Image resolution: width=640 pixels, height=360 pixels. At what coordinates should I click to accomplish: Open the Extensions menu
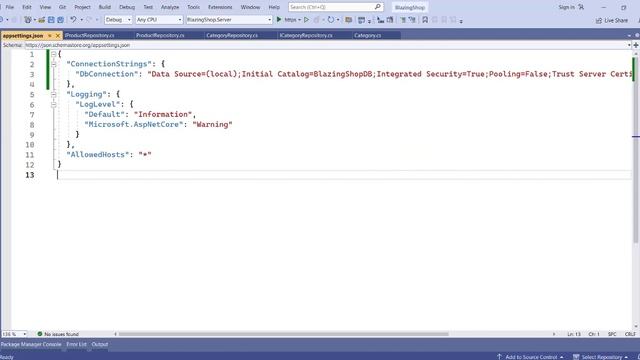point(220,7)
